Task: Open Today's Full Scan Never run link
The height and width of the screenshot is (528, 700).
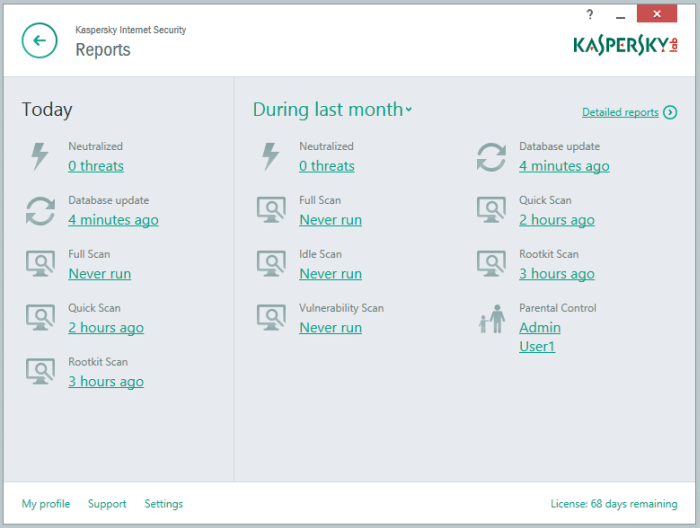Action: click(100, 274)
